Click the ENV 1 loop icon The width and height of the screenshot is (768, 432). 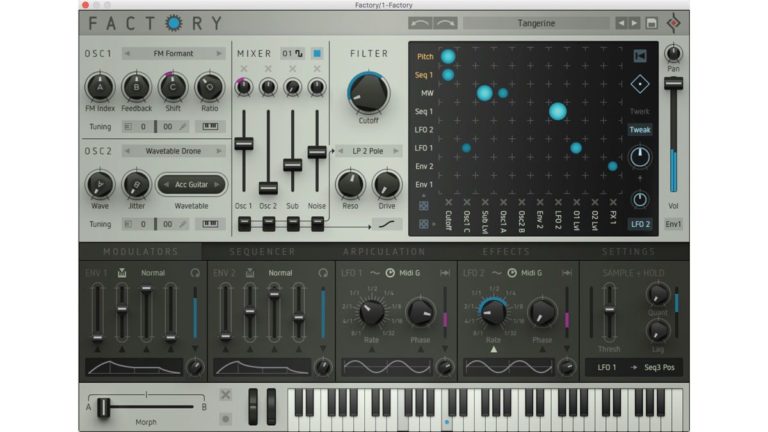click(195, 272)
